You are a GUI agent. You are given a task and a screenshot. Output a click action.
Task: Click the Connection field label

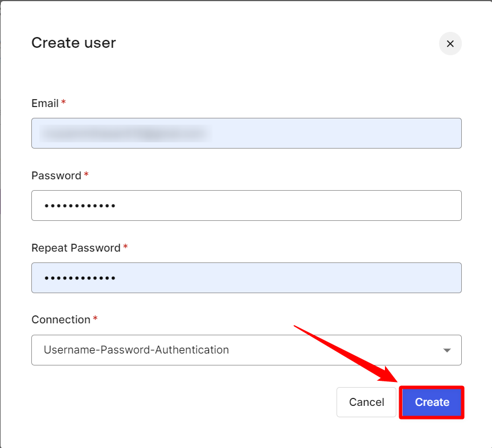tap(61, 320)
